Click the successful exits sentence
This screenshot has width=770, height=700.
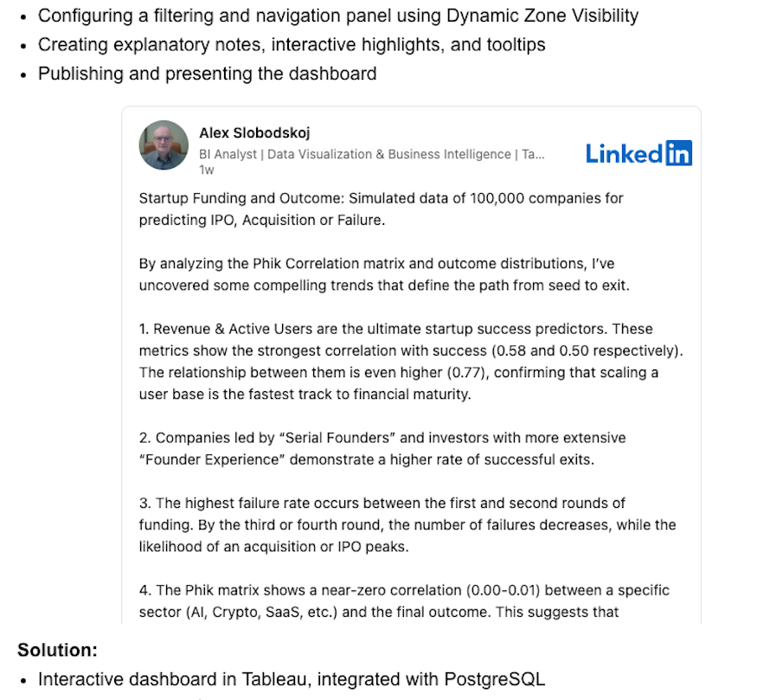[x=366, y=459]
